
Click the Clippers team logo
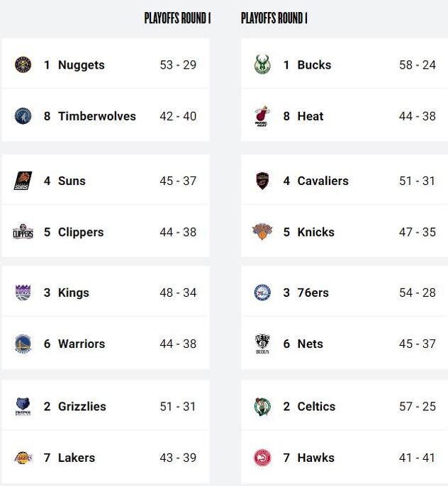23,232
